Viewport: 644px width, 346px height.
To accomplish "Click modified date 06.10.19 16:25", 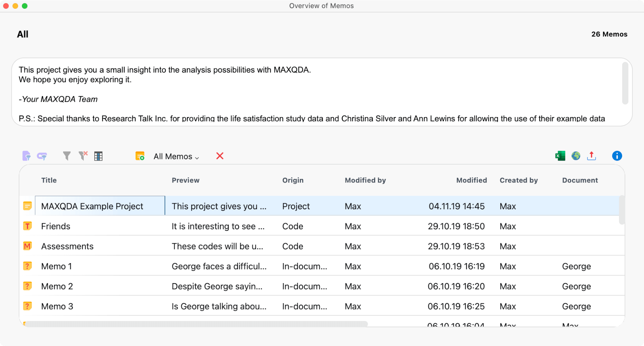I will [x=456, y=306].
